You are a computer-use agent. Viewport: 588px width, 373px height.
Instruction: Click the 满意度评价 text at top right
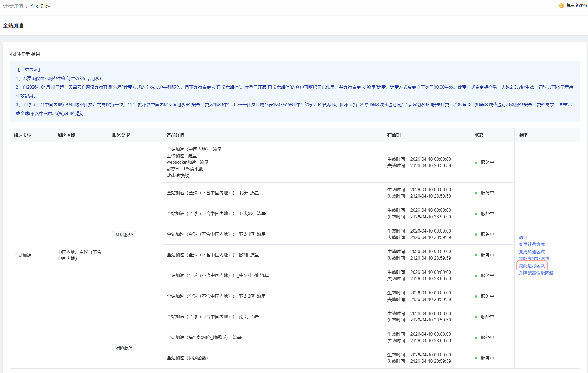(576, 6)
